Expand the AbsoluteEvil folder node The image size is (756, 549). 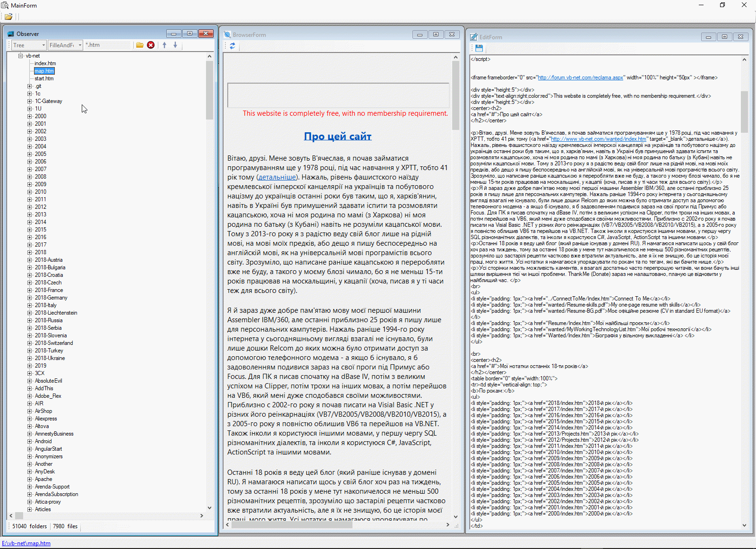30,381
